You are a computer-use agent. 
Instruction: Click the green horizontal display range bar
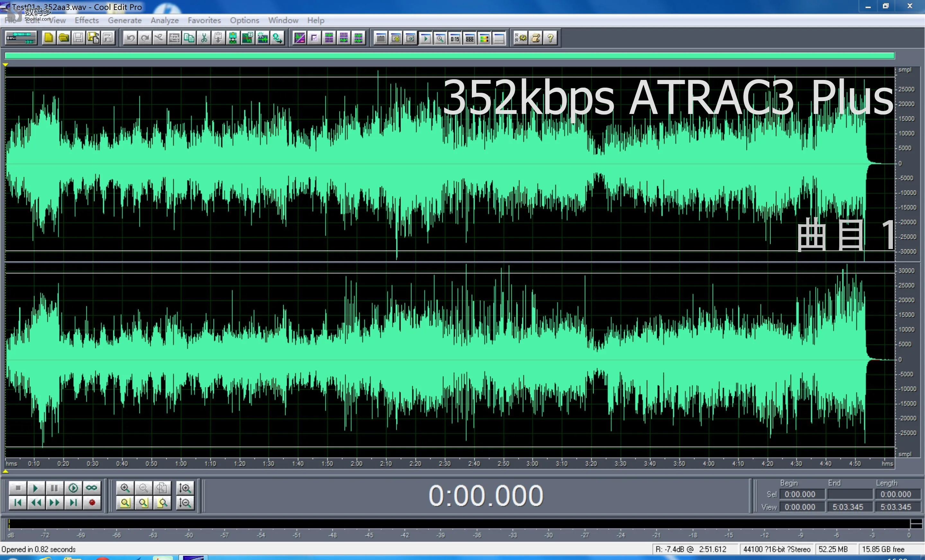[450, 56]
